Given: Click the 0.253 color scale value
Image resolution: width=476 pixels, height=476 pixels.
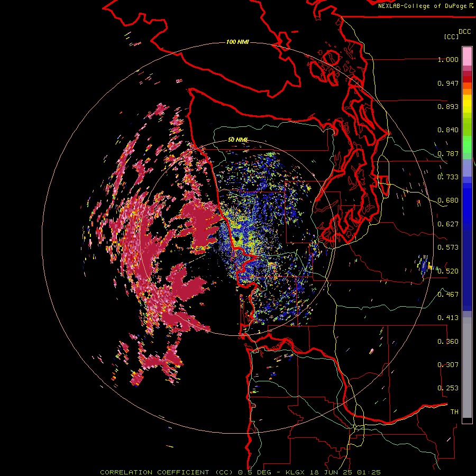Looking at the screenshot, I should click(448, 388).
